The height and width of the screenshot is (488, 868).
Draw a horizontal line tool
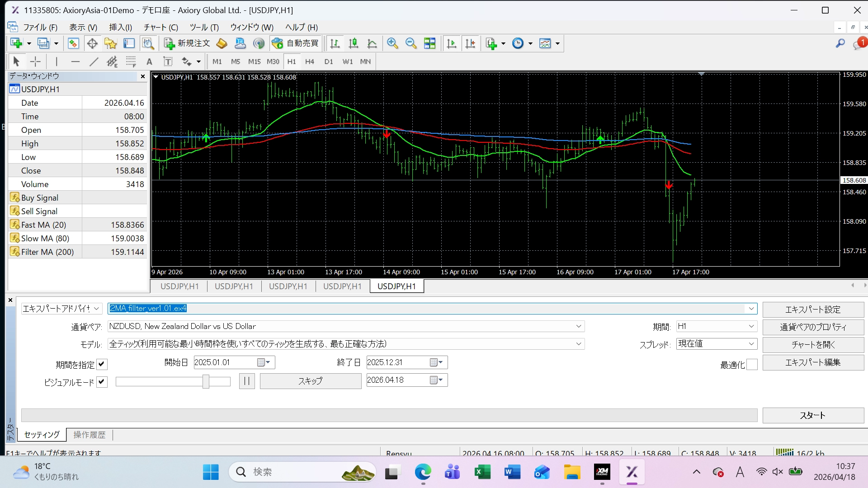coord(75,61)
